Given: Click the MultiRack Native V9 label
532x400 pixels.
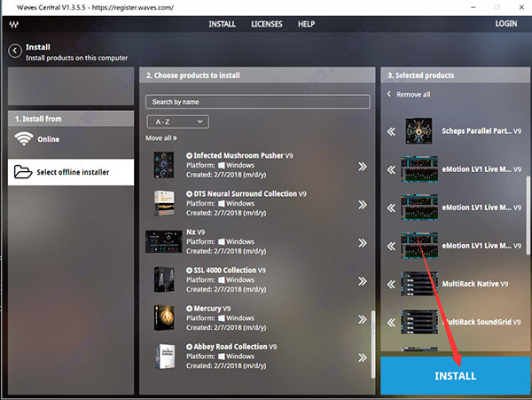Looking at the screenshot, I should coord(475,284).
